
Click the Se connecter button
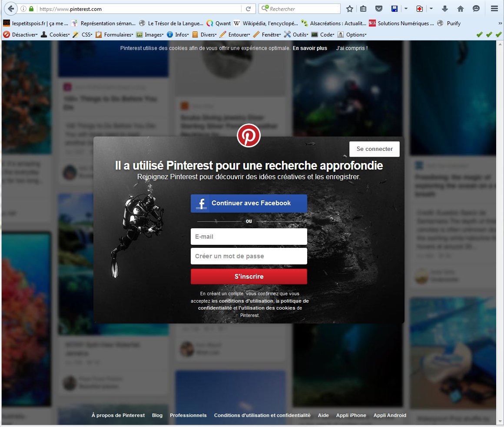(x=375, y=149)
